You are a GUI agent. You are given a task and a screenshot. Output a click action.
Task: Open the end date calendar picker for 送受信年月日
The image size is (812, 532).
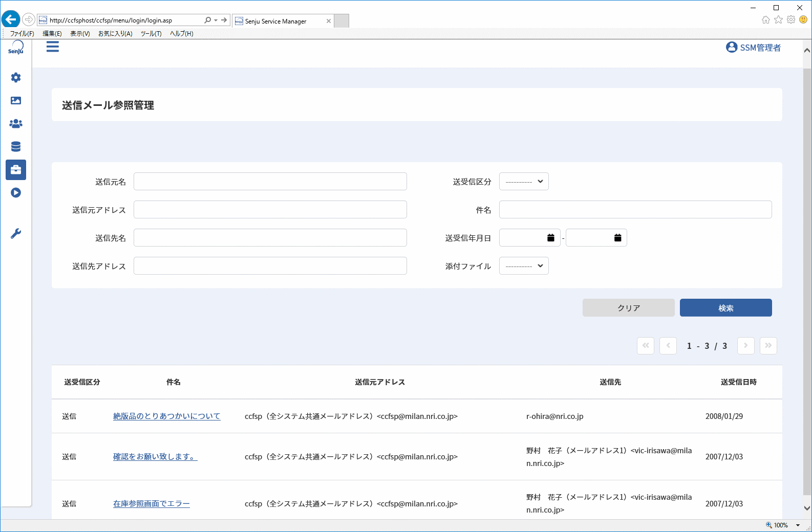618,238
